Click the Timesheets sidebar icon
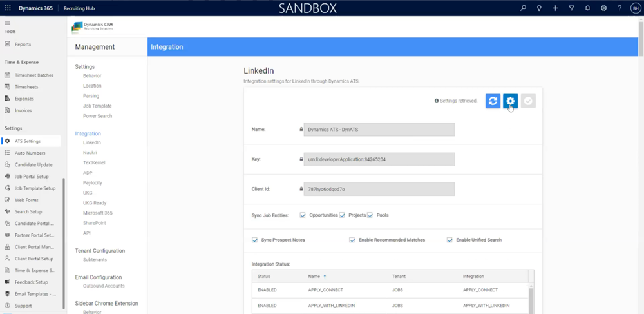 (x=7, y=86)
